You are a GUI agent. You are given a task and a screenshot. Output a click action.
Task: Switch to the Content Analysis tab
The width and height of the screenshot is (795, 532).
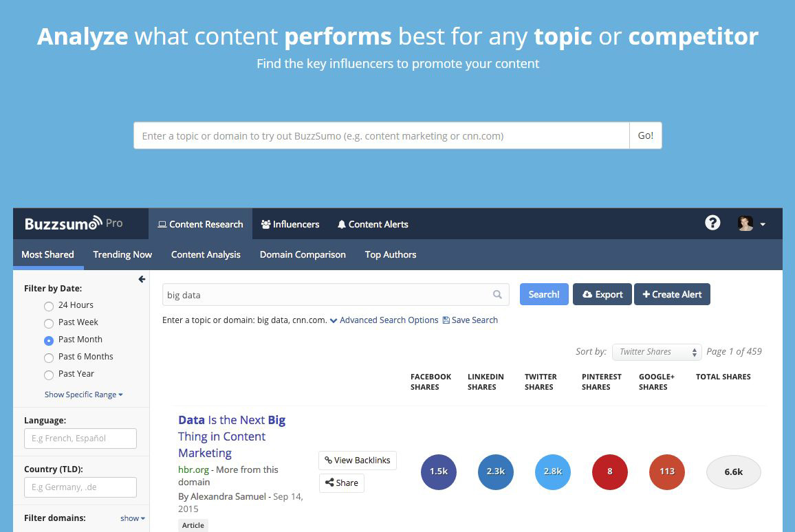[x=206, y=254]
